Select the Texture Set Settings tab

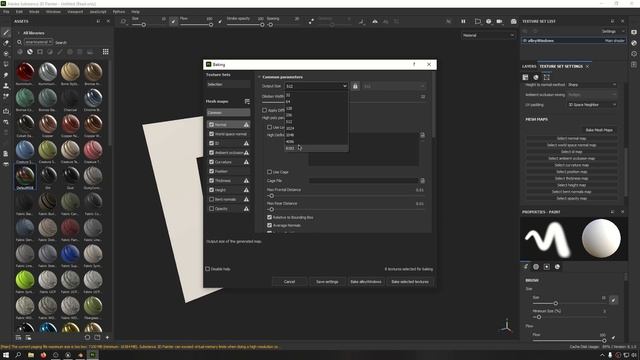561,66
